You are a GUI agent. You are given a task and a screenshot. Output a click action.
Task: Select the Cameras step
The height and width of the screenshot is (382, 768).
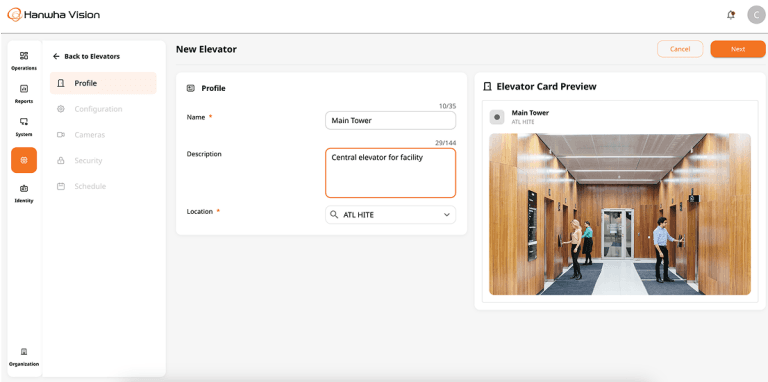(x=103, y=135)
